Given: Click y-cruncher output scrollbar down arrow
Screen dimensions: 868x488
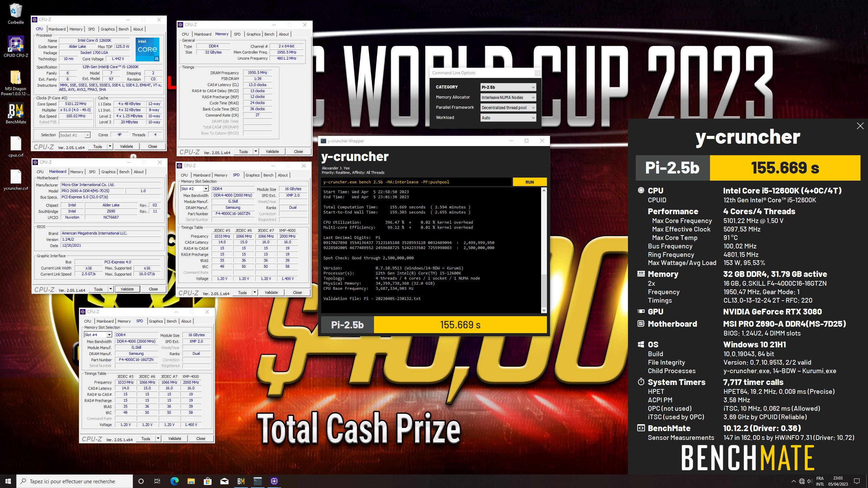Looking at the screenshot, I should [x=544, y=310].
